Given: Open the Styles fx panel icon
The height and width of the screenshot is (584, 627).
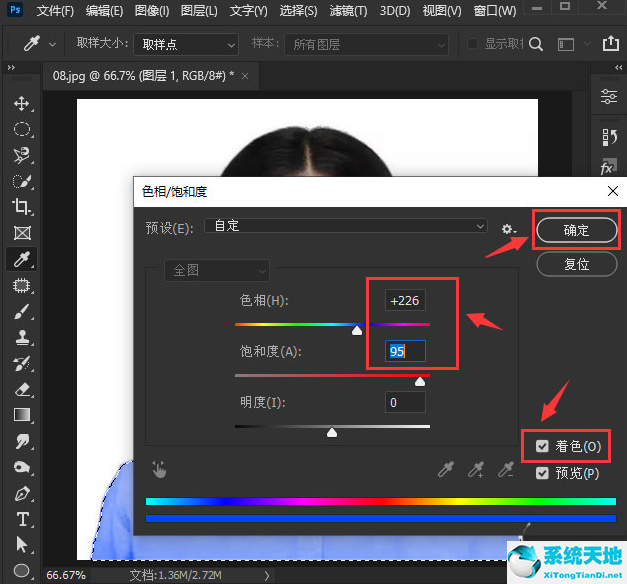Looking at the screenshot, I should point(608,167).
